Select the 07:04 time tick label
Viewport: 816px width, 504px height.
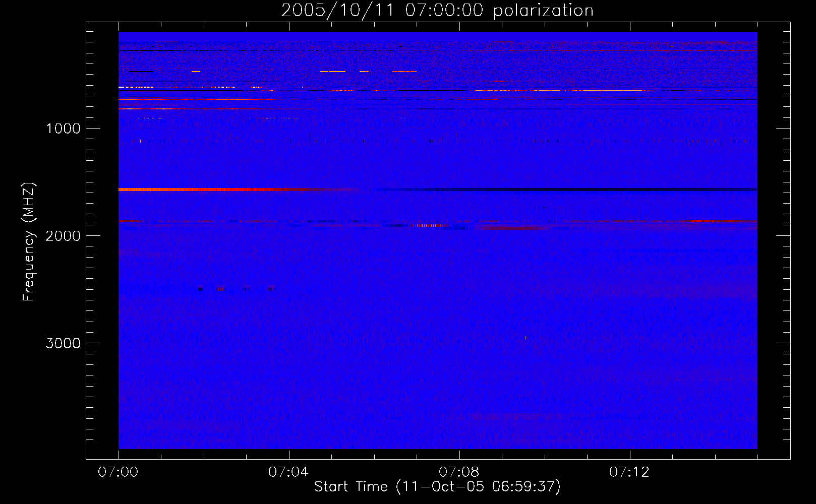(288, 472)
